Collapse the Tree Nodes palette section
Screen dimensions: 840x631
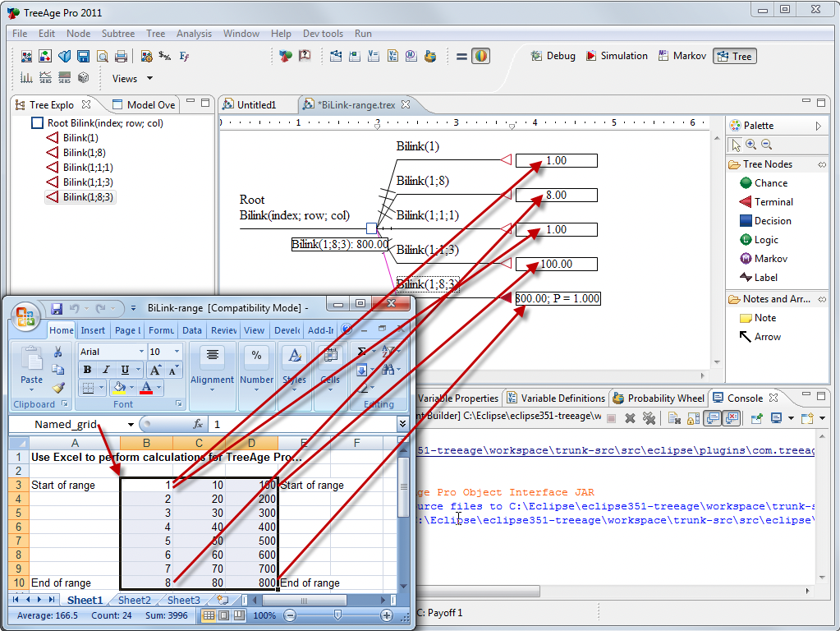[x=822, y=164]
